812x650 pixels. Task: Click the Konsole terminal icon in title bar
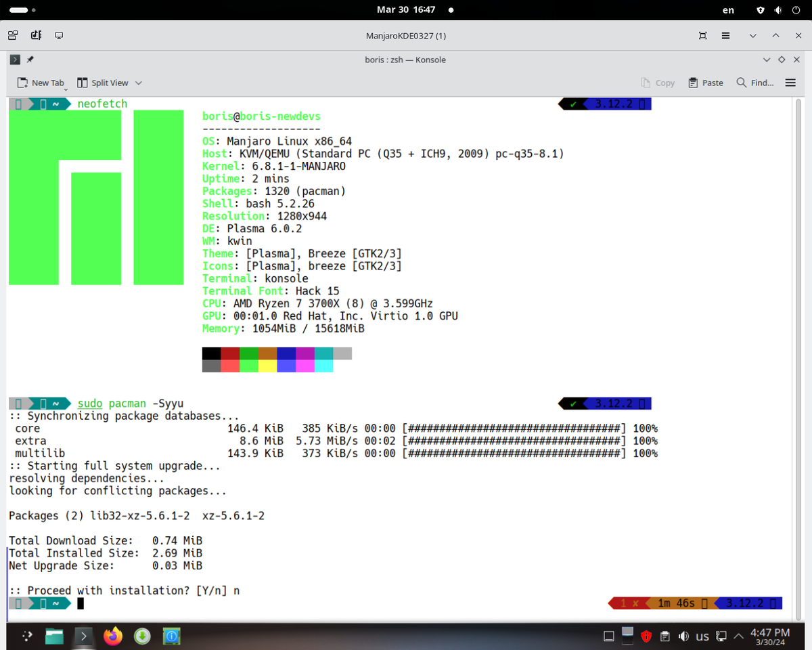[x=15, y=60]
